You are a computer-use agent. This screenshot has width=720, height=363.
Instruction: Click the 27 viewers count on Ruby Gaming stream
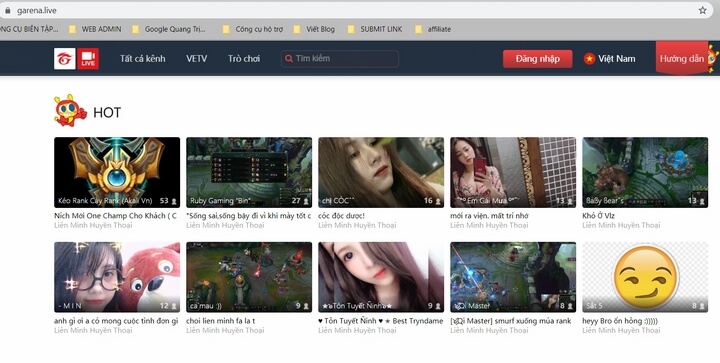300,201
